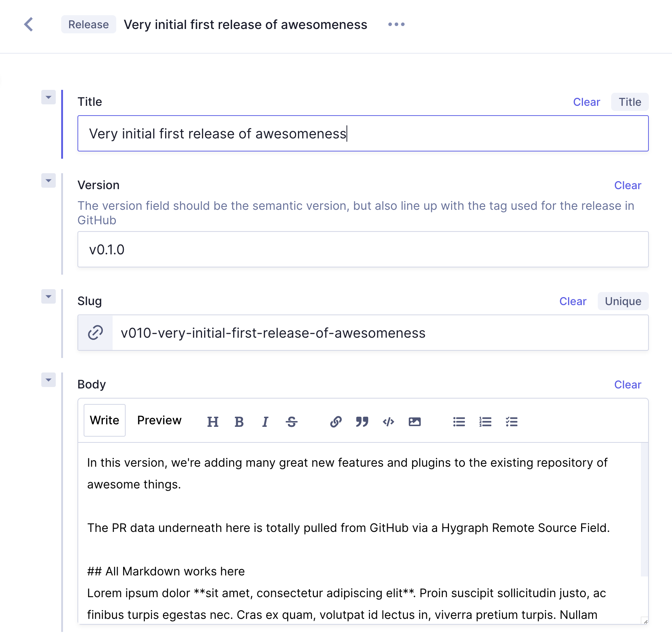Collapse the Version field section

[x=48, y=181]
